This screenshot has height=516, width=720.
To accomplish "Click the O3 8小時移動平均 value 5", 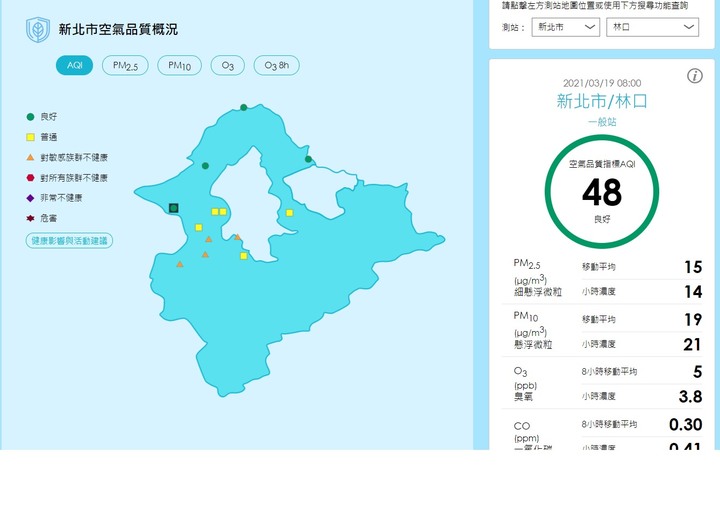I will pyautogui.click(x=698, y=371).
